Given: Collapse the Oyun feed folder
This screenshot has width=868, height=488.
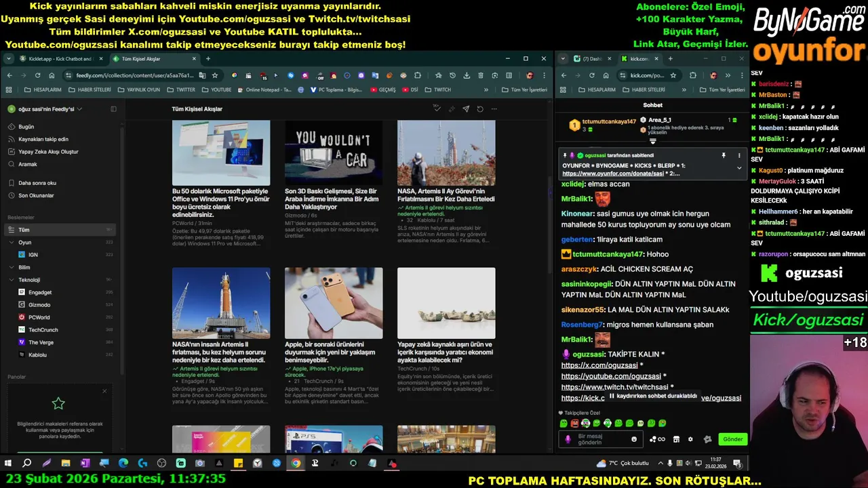Looking at the screenshot, I should [11, 242].
